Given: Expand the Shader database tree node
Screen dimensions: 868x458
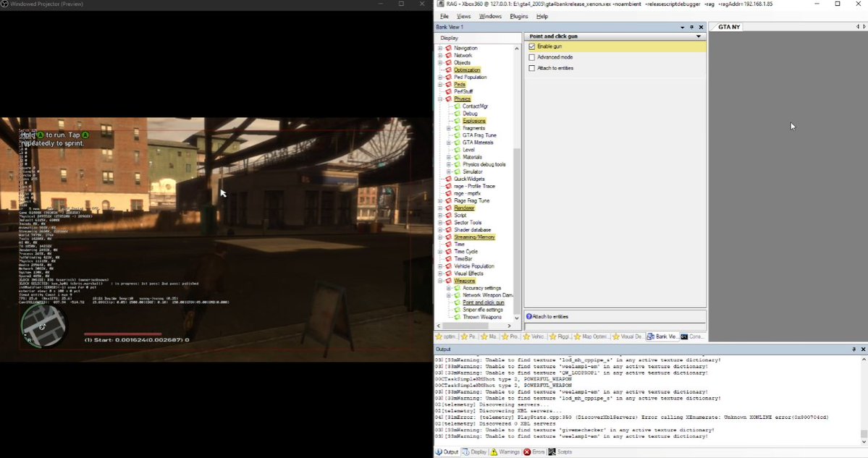Looking at the screenshot, I should coord(440,230).
